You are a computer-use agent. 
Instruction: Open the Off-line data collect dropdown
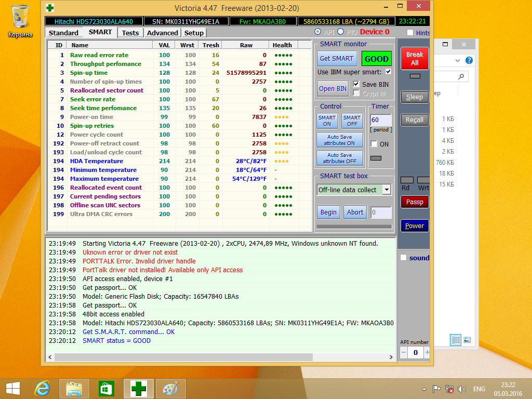387,190
